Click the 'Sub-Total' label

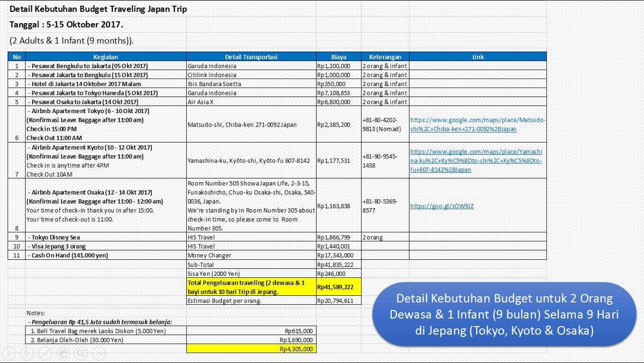251,265
